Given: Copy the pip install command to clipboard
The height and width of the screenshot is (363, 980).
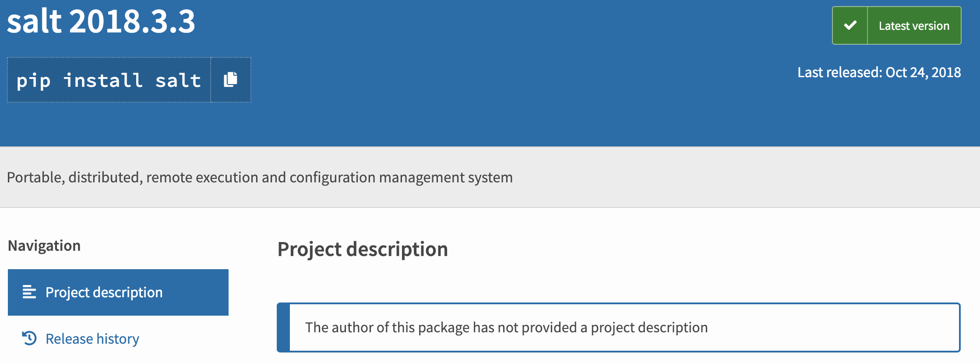Looking at the screenshot, I should click(x=231, y=80).
